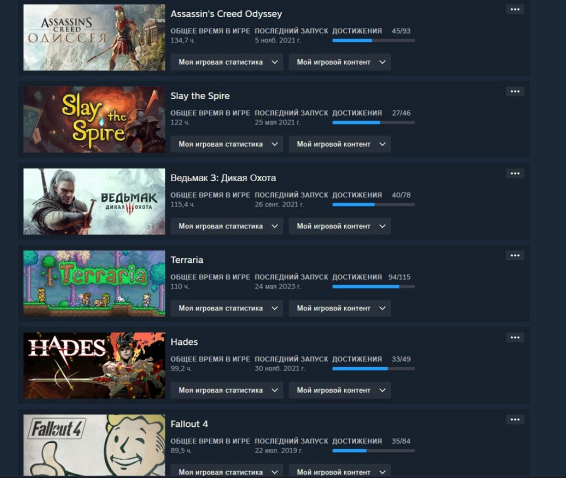Click the Hades cover image
566x478 pixels.
(94, 366)
